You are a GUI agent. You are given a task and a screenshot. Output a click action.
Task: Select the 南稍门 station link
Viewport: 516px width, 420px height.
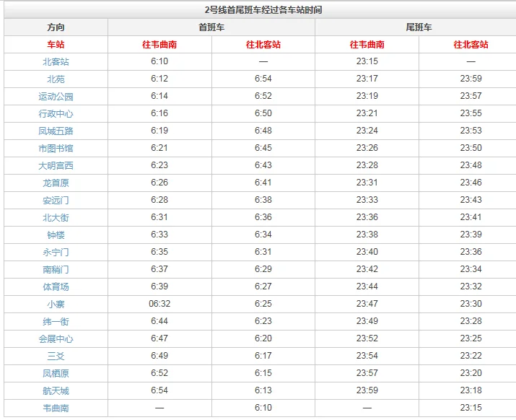pyautogui.click(x=56, y=270)
